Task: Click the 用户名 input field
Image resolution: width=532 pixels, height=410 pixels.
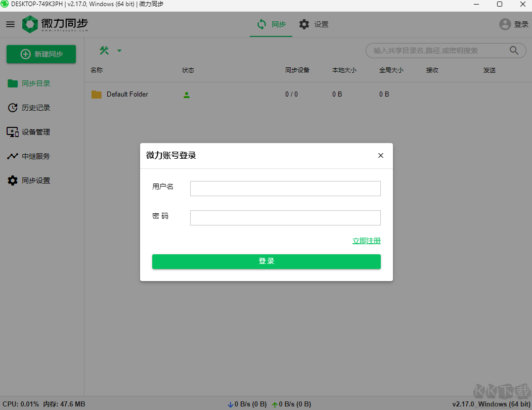Action: coord(285,188)
